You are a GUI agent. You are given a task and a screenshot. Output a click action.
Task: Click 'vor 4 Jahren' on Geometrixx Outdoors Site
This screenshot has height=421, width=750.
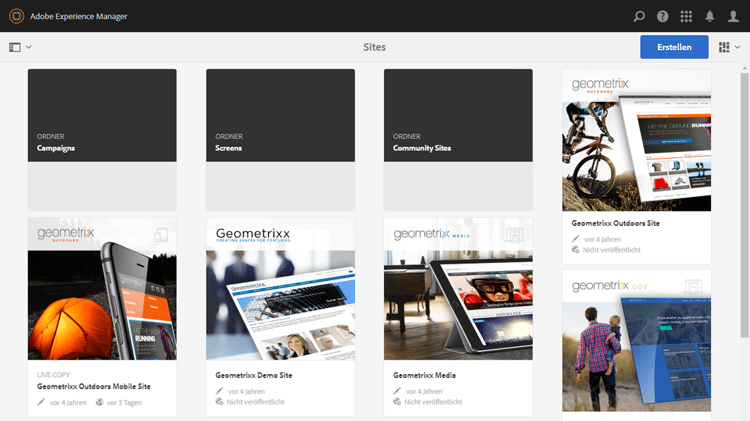[603, 239]
